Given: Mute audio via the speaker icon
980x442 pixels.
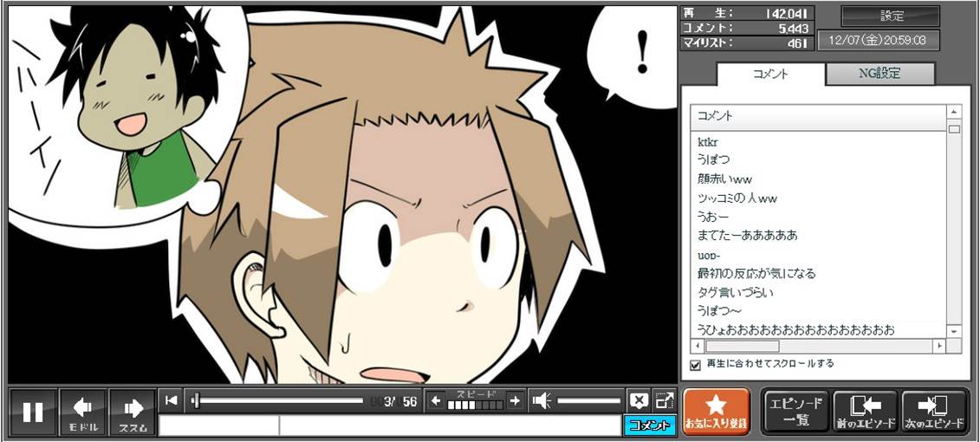Looking at the screenshot, I should tap(542, 400).
